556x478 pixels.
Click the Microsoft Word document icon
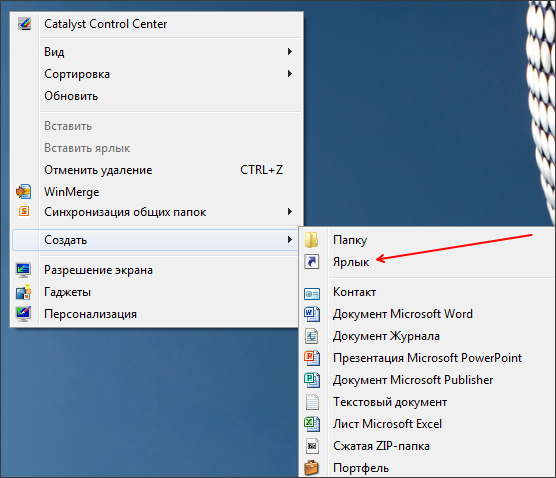pos(312,314)
